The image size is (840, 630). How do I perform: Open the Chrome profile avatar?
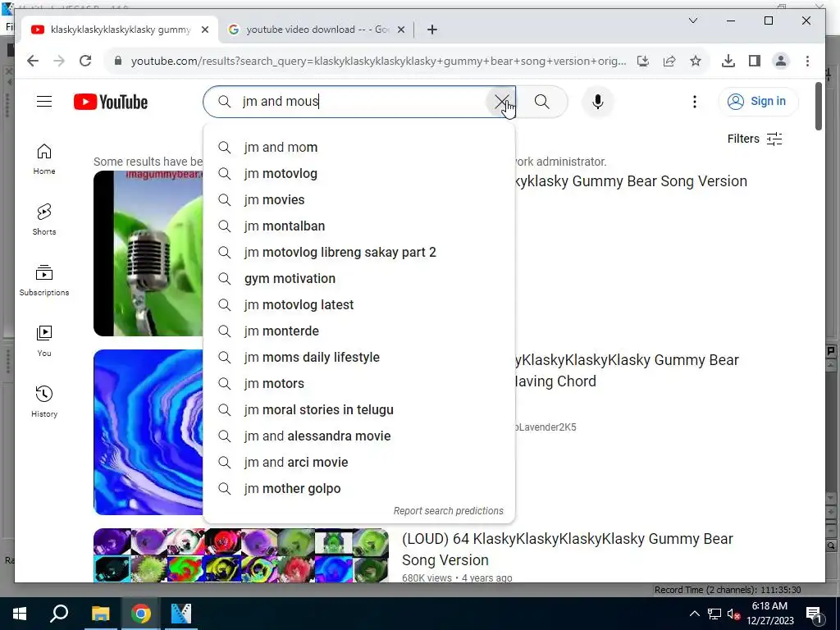click(781, 61)
